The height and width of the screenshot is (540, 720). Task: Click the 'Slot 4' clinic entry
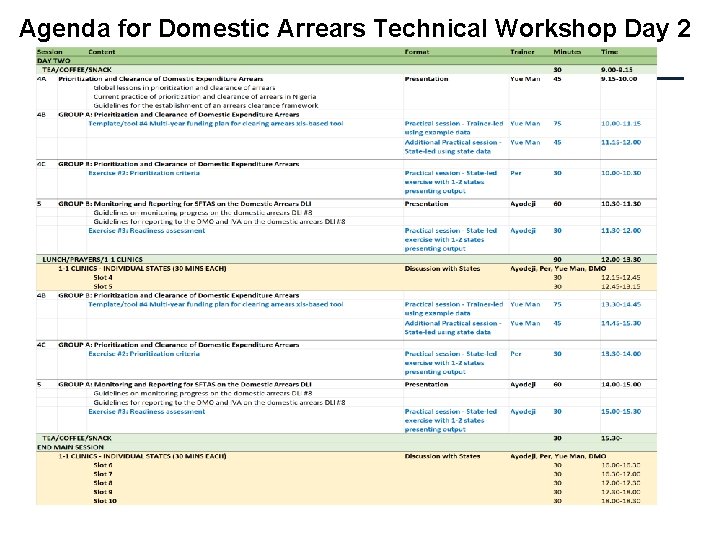(x=103, y=277)
